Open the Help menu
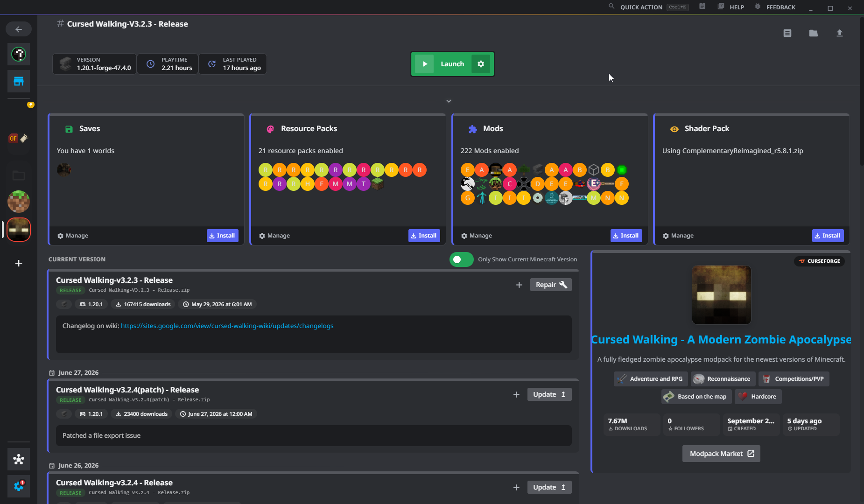Viewport: 864px width, 504px height. 731,7
